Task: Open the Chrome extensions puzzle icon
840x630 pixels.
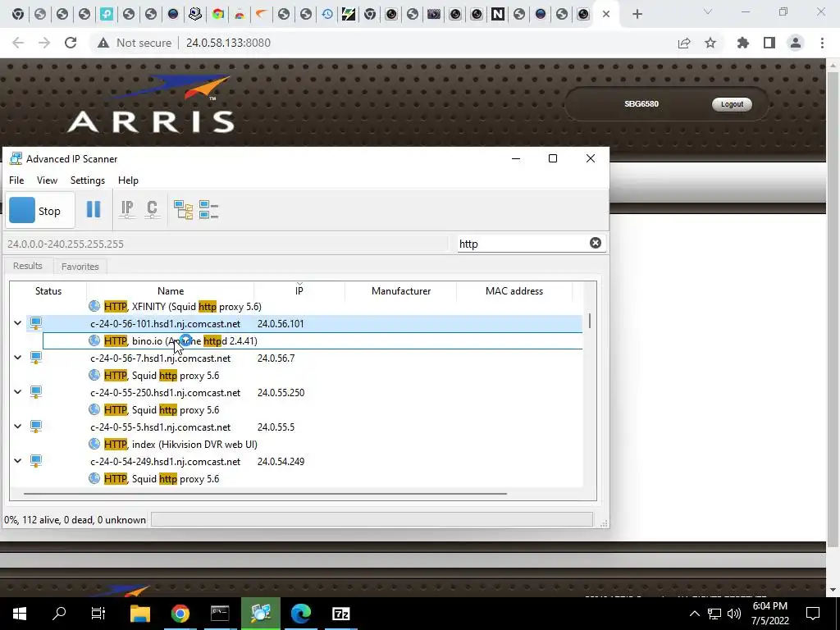Action: tap(742, 43)
